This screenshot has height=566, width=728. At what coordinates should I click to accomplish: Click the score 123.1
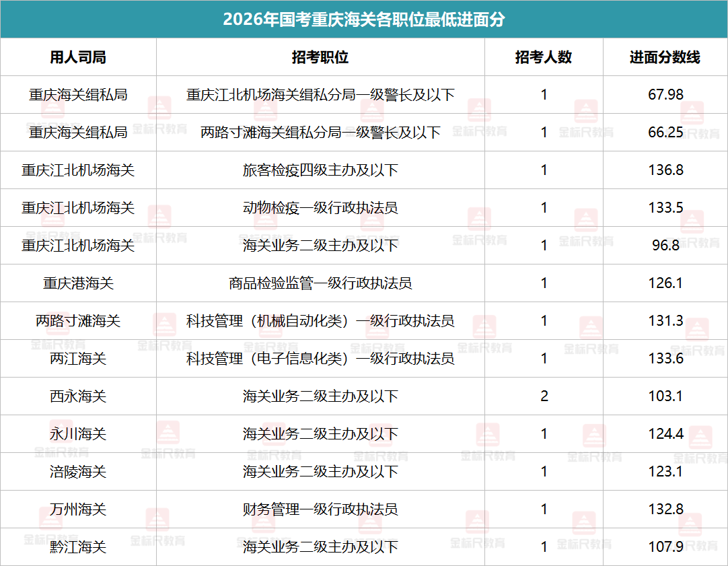(665, 471)
